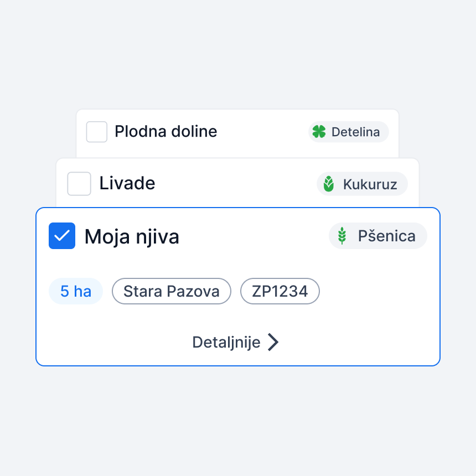Click the Pšenica crop badge
The width and height of the screenshot is (476, 476).
pos(378,236)
